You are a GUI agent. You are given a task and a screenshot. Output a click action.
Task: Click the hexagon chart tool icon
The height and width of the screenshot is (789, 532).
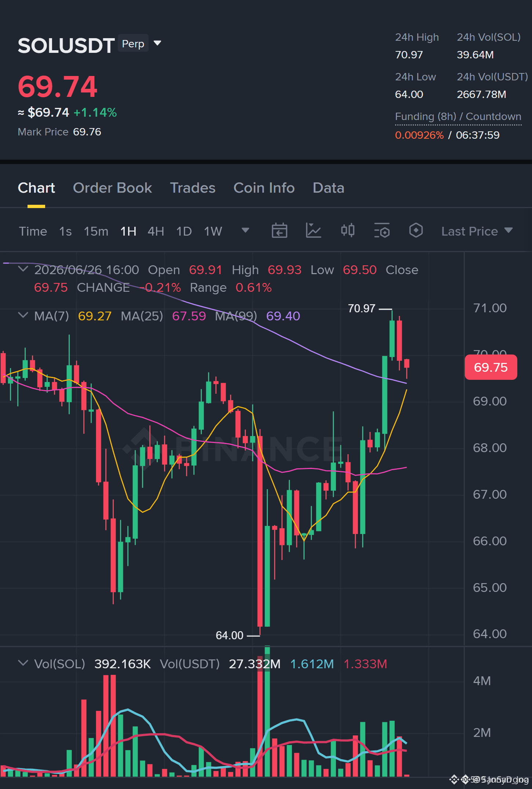[x=416, y=231]
